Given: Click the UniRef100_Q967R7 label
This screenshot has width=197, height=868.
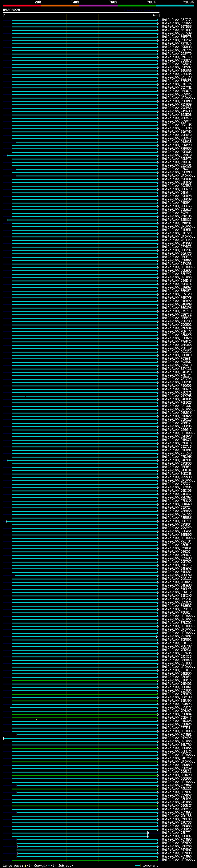Looking at the screenshot, I should (176, 514).
